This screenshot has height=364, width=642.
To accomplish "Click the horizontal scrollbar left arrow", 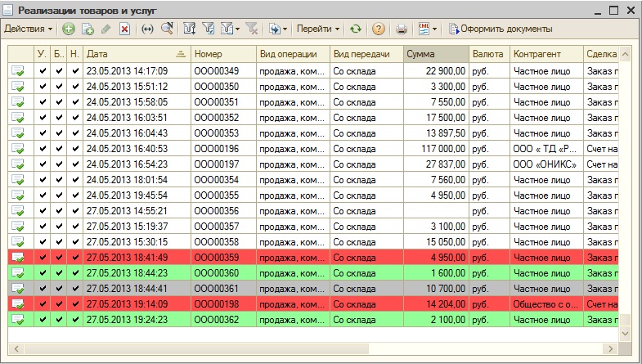I will (x=16, y=348).
